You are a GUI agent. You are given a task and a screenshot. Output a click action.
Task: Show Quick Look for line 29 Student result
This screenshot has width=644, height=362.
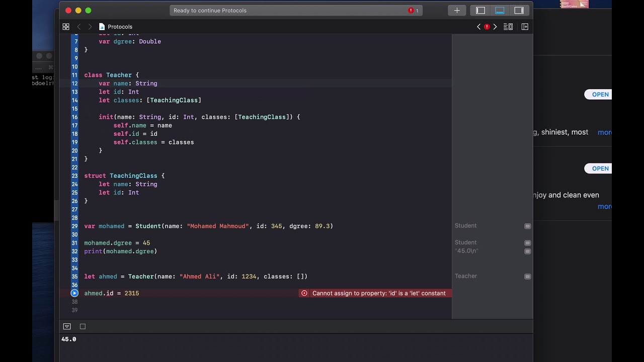[x=527, y=226]
